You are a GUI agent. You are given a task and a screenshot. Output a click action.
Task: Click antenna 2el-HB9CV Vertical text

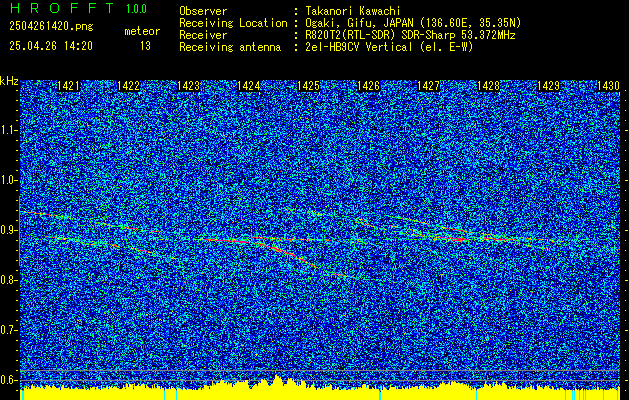coord(390,47)
